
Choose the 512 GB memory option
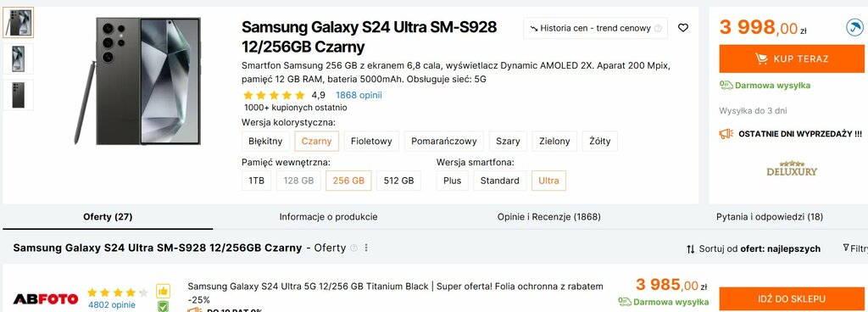(x=398, y=181)
